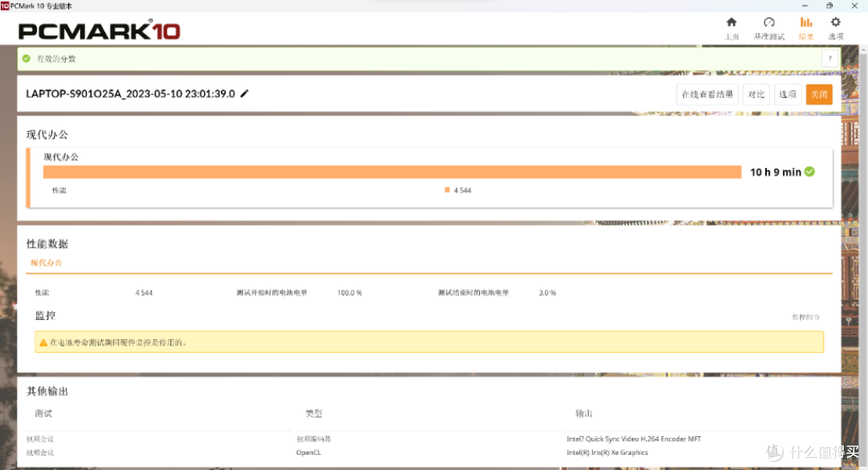The image size is (868, 470).
Task: Click the 视频编码器 type cell
Action: [x=313, y=439]
